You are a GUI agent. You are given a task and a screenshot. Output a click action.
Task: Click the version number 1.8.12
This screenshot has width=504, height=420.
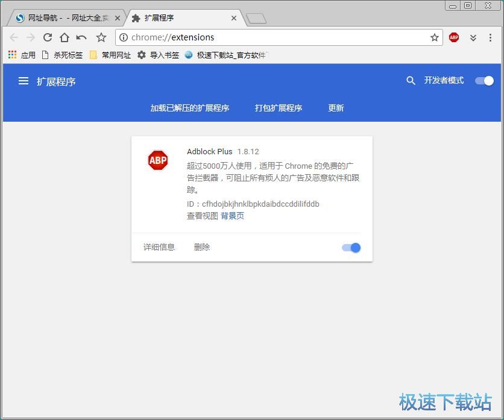[x=248, y=152]
